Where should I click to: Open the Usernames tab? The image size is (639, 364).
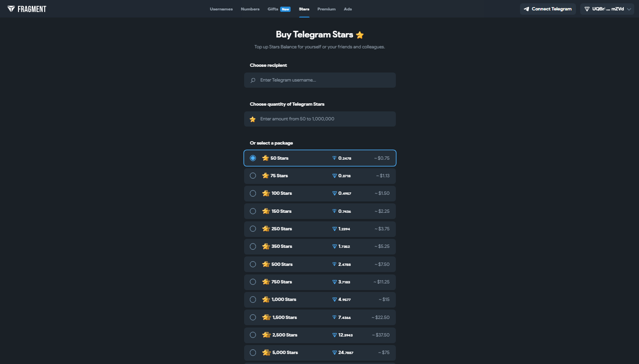221,9
